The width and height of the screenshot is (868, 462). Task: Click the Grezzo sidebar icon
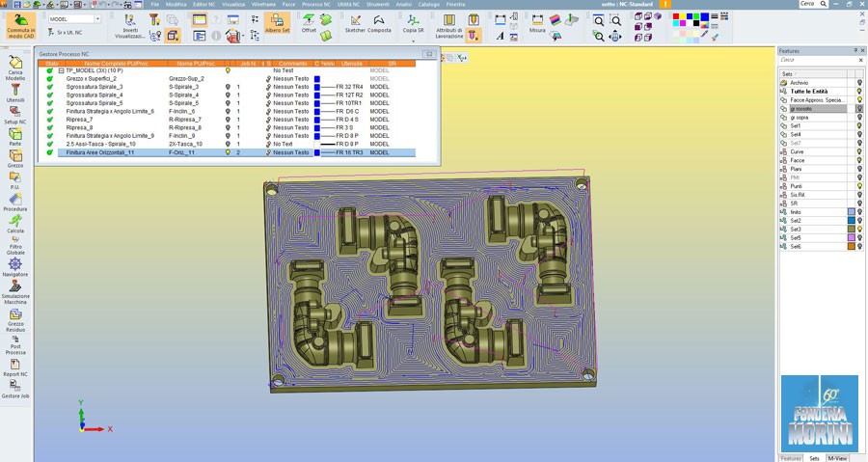tap(14, 159)
